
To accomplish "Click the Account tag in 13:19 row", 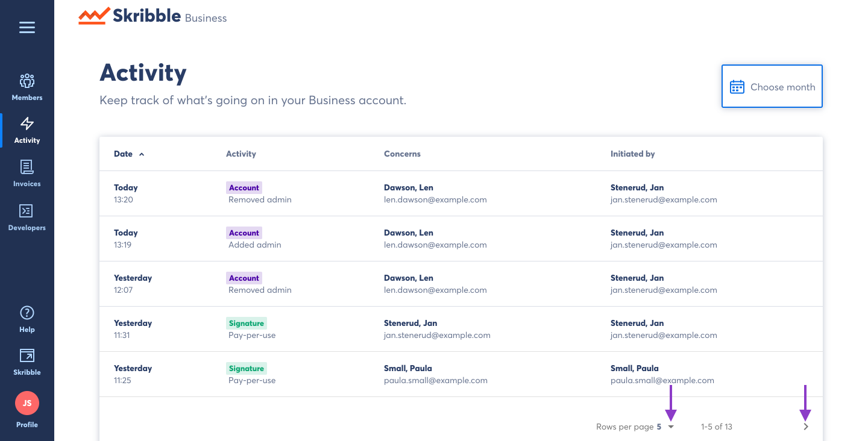I will point(244,233).
